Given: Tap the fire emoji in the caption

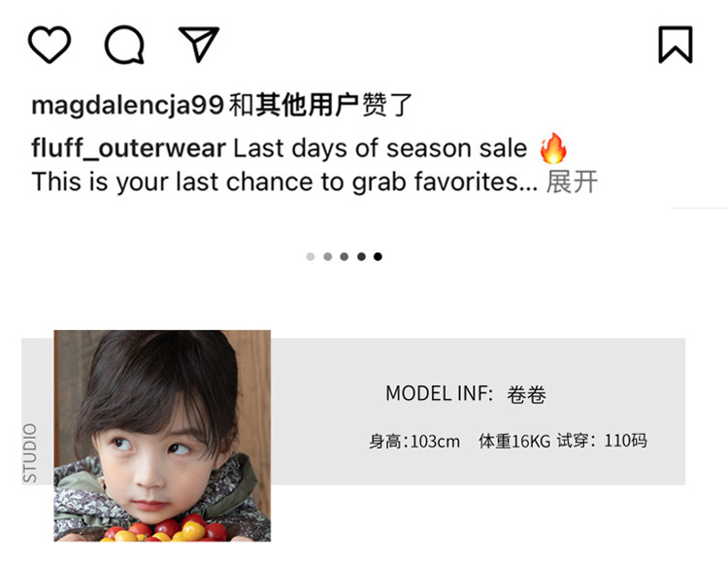Looking at the screenshot, I should pos(553,148).
